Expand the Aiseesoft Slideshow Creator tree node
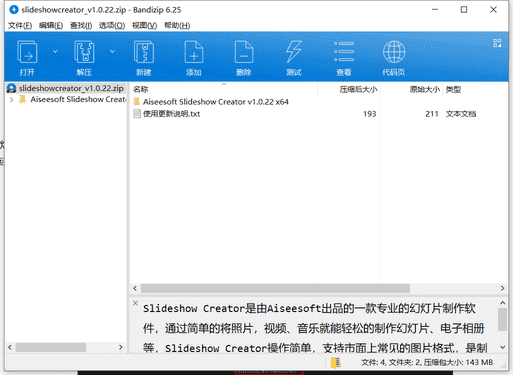513x375 pixels. (x=12, y=99)
